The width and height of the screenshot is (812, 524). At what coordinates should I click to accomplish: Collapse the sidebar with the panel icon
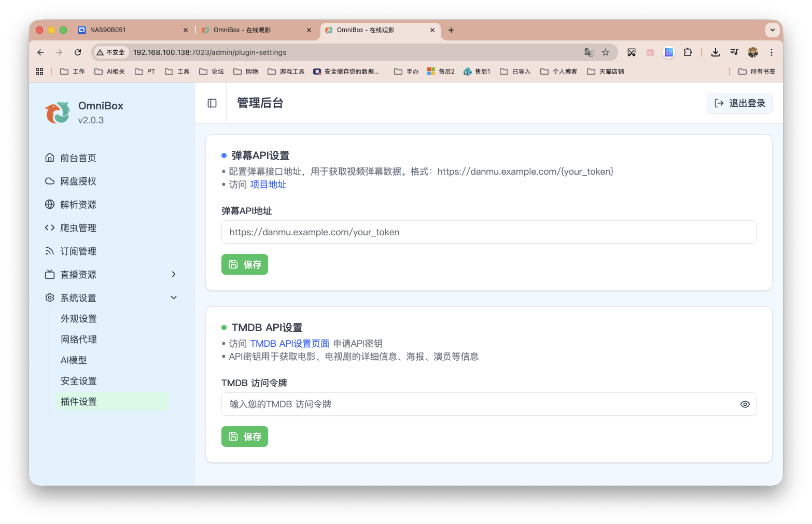click(x=211, y=103)
